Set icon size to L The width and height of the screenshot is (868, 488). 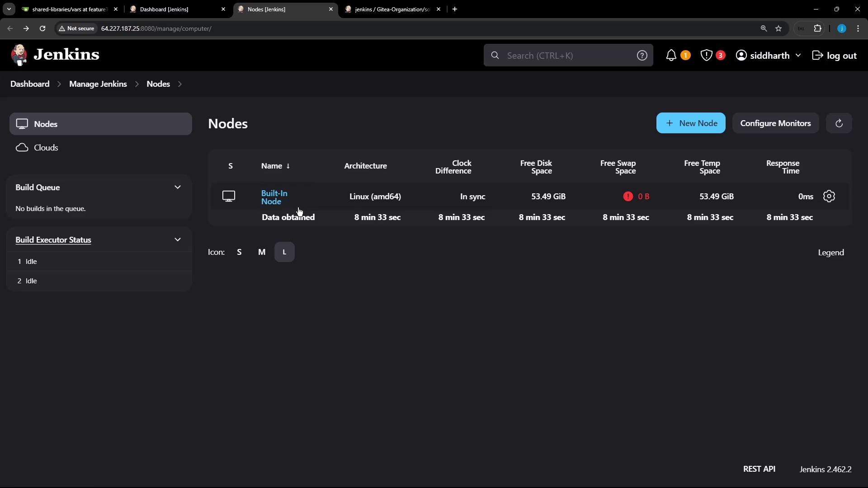pos(284,252)
